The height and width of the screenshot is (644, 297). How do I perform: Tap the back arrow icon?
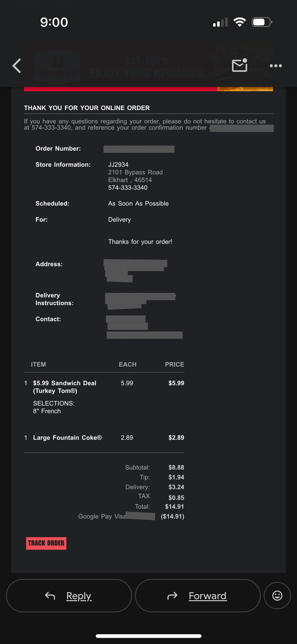tap(17, 66)
